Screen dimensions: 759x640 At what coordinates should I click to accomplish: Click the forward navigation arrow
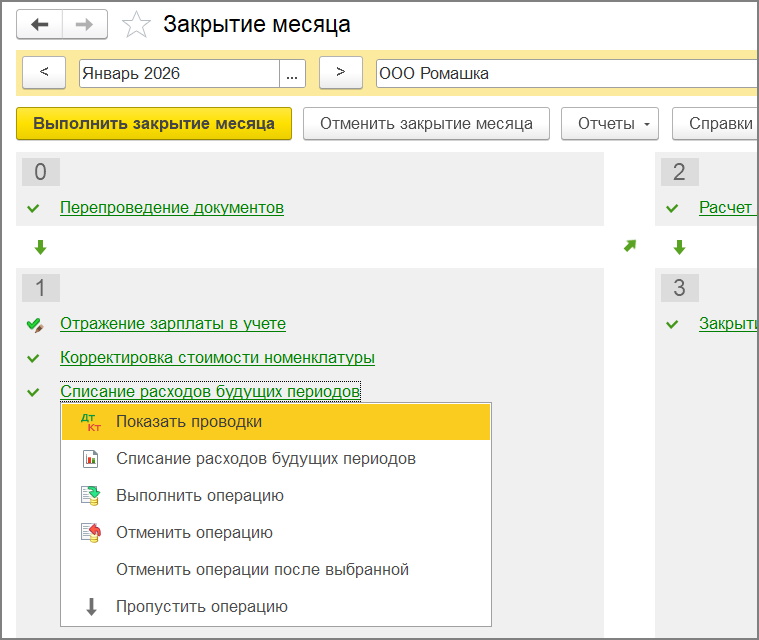85,24
